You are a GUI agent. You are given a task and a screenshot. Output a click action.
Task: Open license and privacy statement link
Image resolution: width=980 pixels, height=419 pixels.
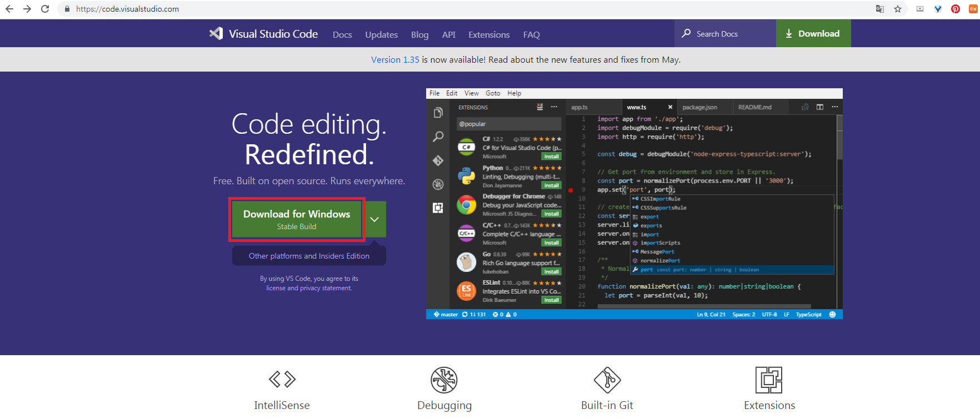(309, 288)
